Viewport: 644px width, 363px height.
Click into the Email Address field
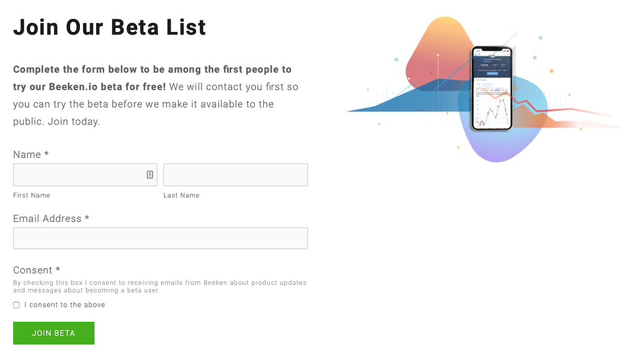click(x=160, y=238)
